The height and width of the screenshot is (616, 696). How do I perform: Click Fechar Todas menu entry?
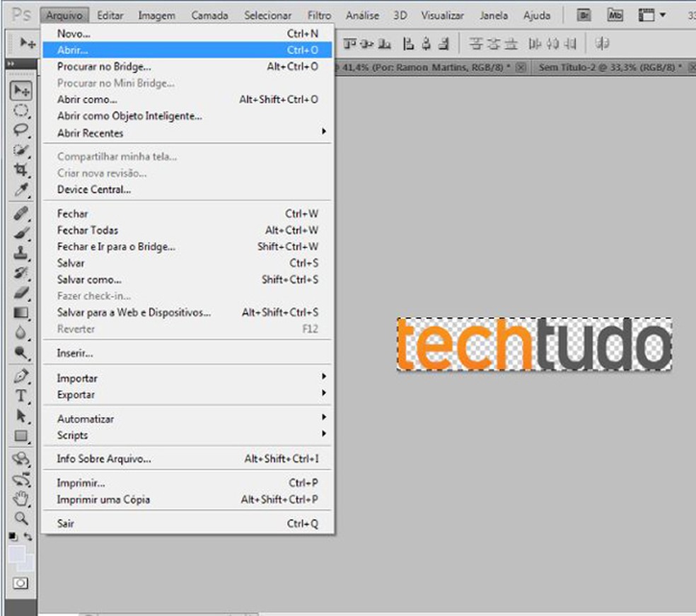(x=187, y=230)
